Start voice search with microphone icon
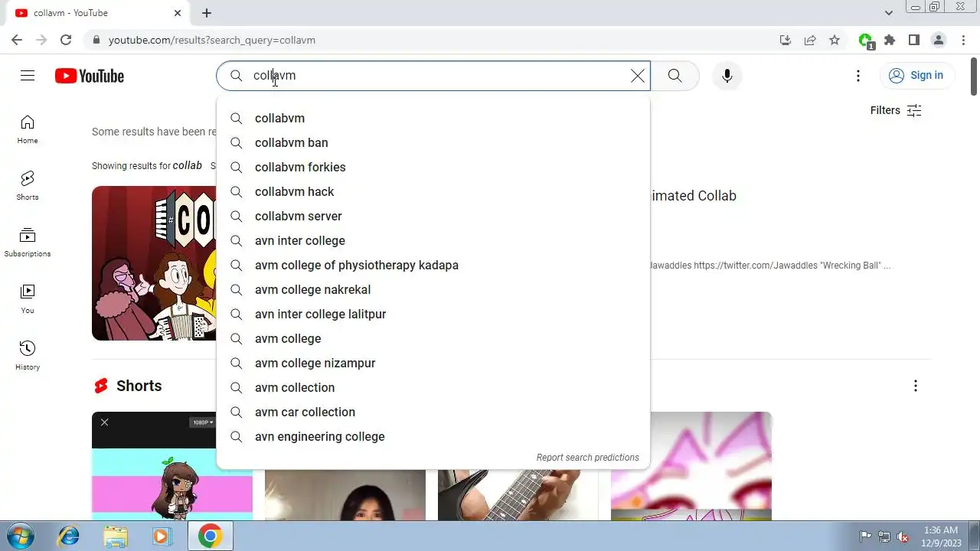Screen dimensions: 980x551 tap(727, 75)
